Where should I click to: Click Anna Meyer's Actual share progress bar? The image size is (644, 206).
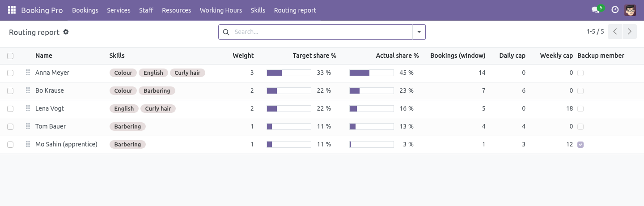click(372, 73)
